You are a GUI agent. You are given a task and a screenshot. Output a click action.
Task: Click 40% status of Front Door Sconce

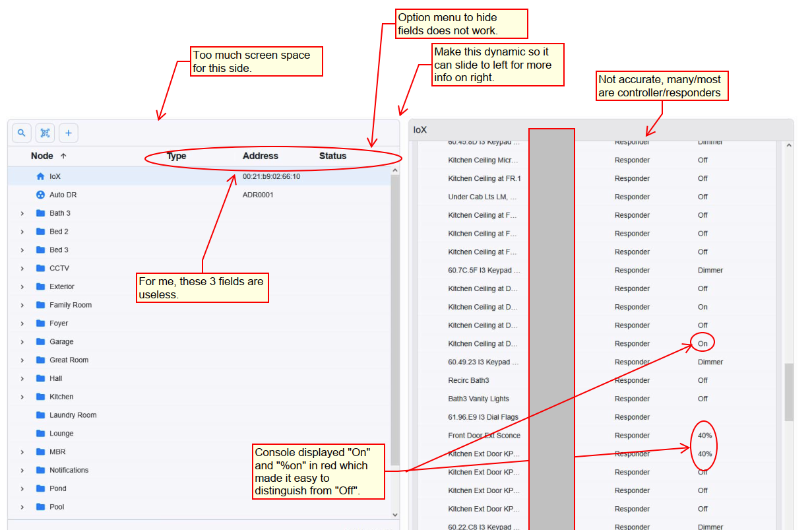click(704, 435)
